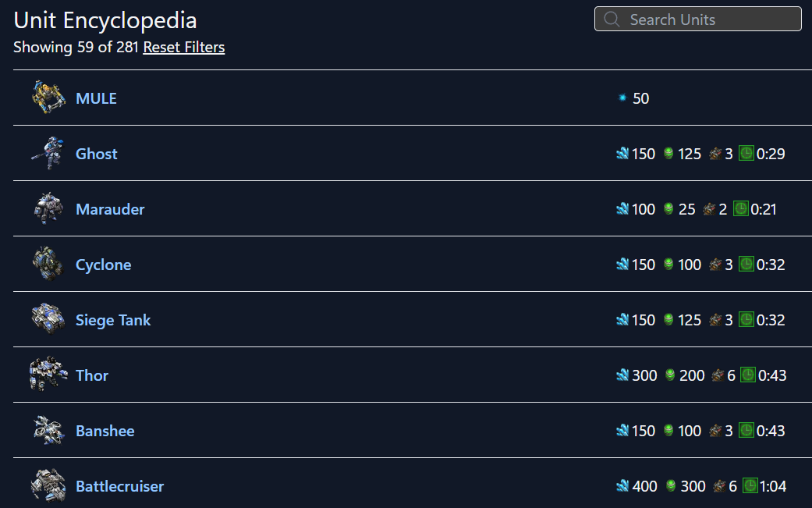
Task: Click Reset Filters link
Action: coord(184,48)
